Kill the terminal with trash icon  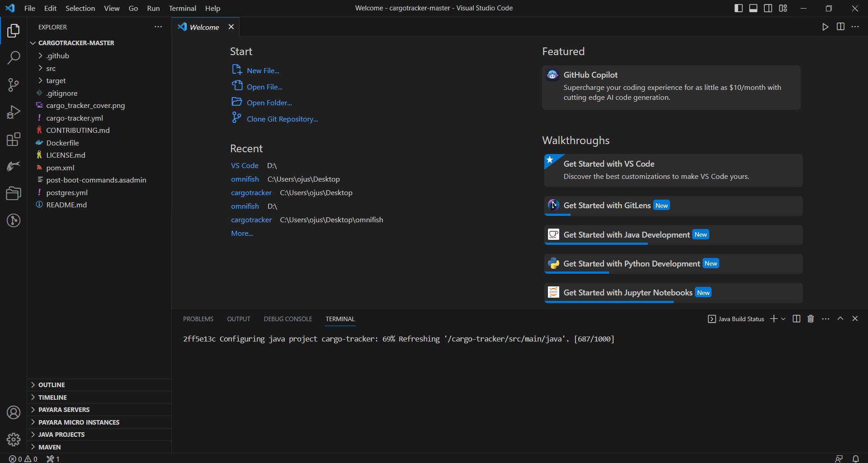pyautogui.click(x=811, y=319)
